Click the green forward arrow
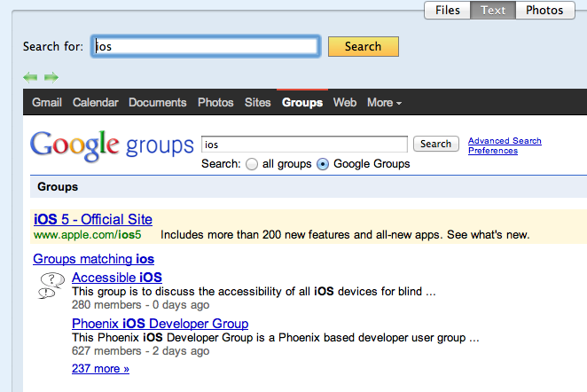This screenshot has width=587, height=392. 51,77
